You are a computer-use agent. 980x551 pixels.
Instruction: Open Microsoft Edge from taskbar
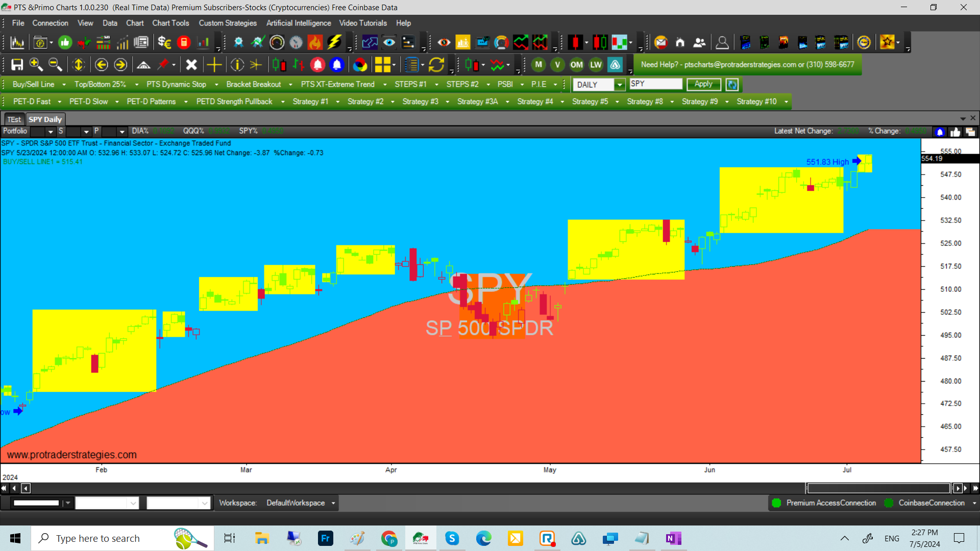[x=483, y=538]
